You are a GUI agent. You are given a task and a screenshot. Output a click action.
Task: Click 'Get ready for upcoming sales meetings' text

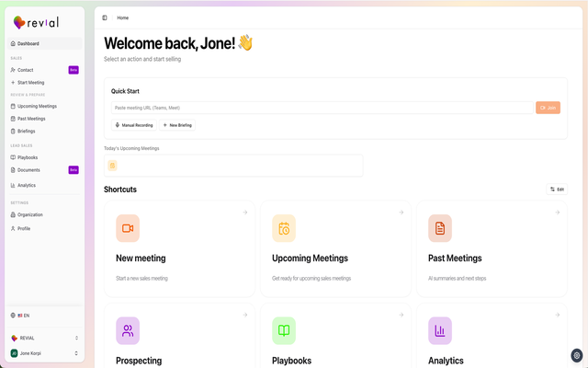[311, 279]
